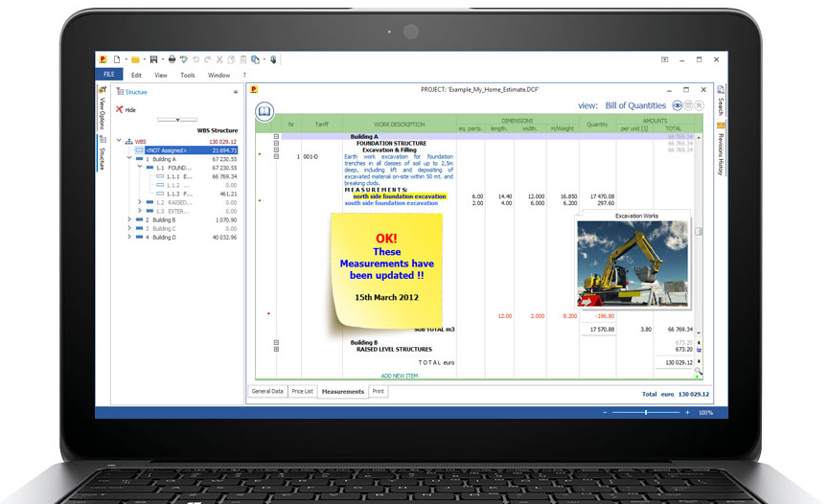Create a new document with toolbar icon
The height and width of the screenshot is (504, 829).
(x=117, y=59)
